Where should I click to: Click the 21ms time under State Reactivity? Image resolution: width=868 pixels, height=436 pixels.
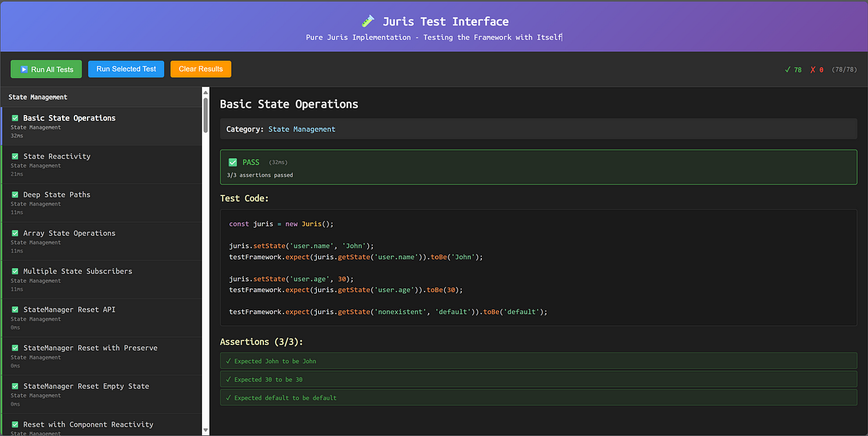click(x=17, y=174)
